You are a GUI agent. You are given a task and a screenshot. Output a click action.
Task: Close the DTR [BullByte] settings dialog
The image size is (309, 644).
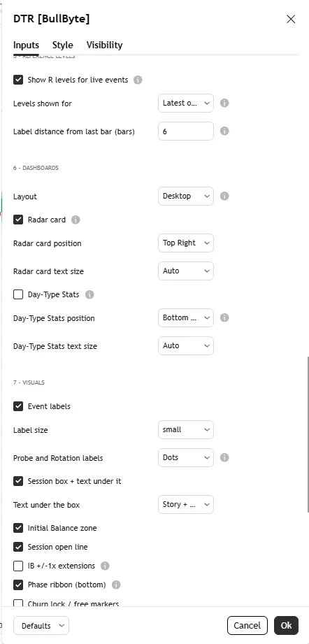[x=291, y=19]
